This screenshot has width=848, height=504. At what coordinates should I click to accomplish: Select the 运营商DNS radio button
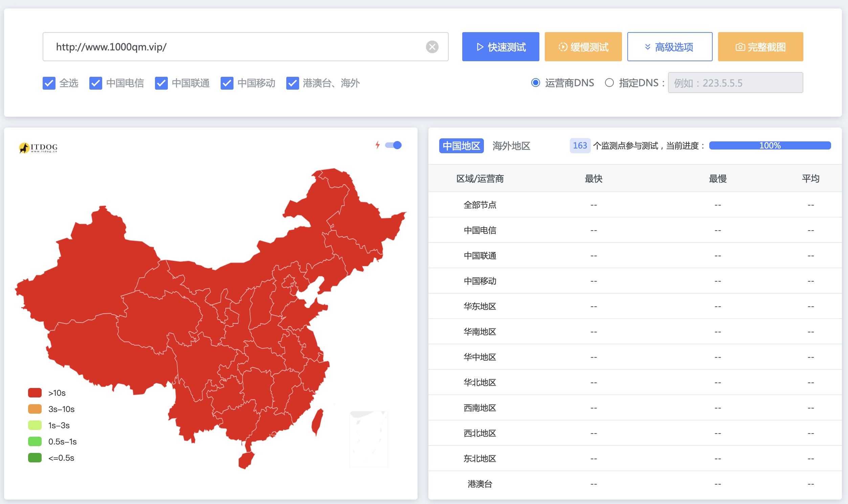coord(535,83)
